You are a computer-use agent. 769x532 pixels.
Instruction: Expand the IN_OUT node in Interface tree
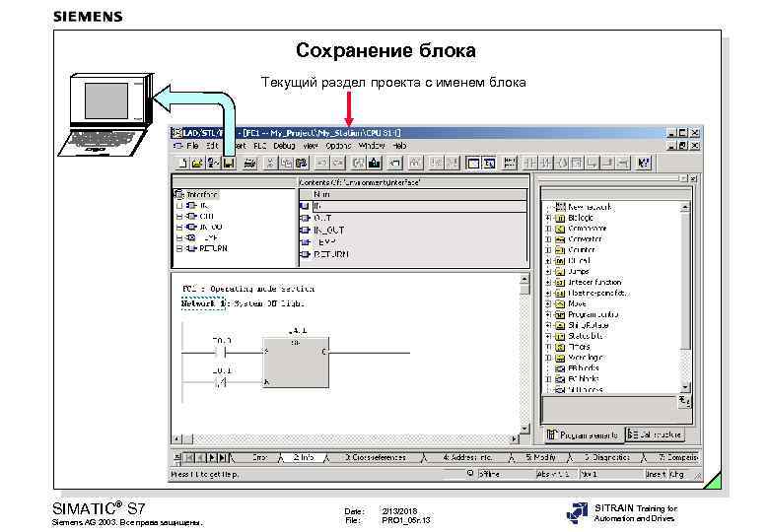pos(179,228)
